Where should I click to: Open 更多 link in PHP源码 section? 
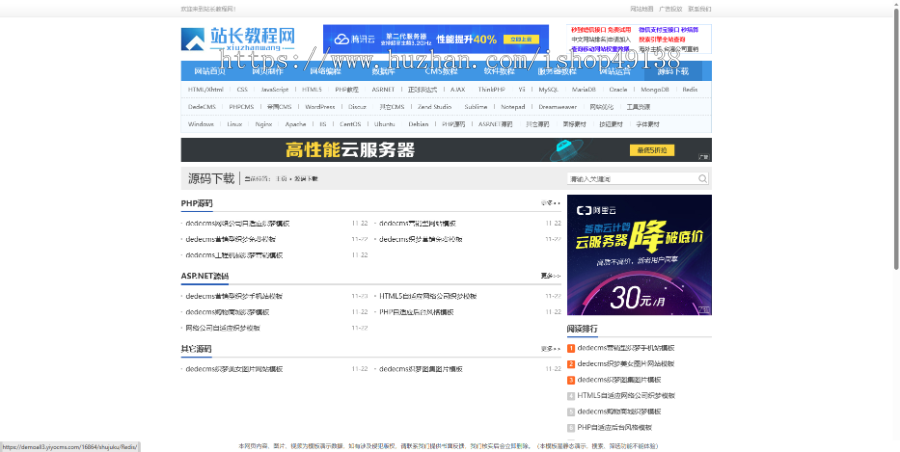(550, 203)
